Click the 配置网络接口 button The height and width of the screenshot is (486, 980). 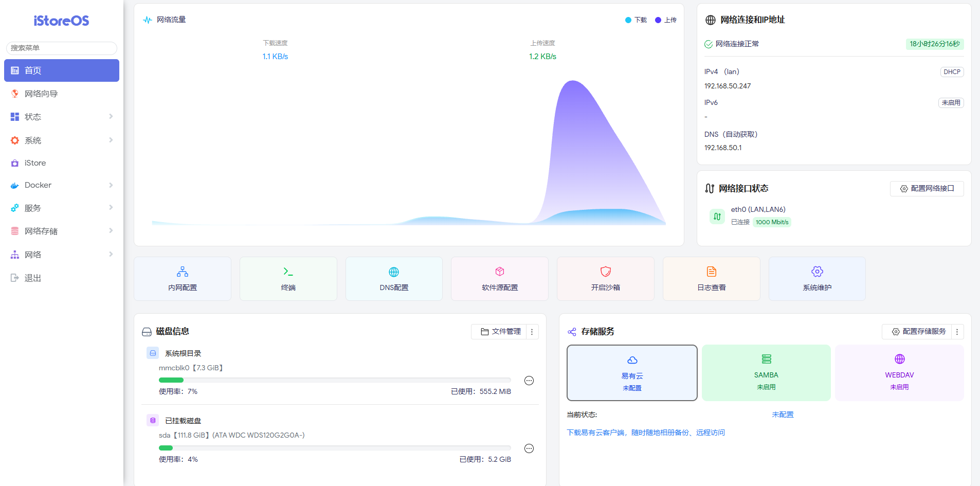[x=927, y=189]
